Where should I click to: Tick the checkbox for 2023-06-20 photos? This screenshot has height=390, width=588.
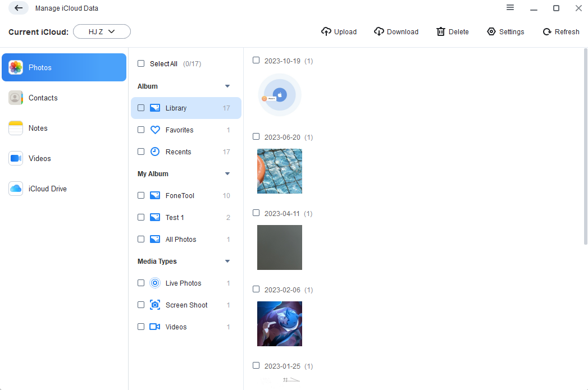(x=256, y=136)
